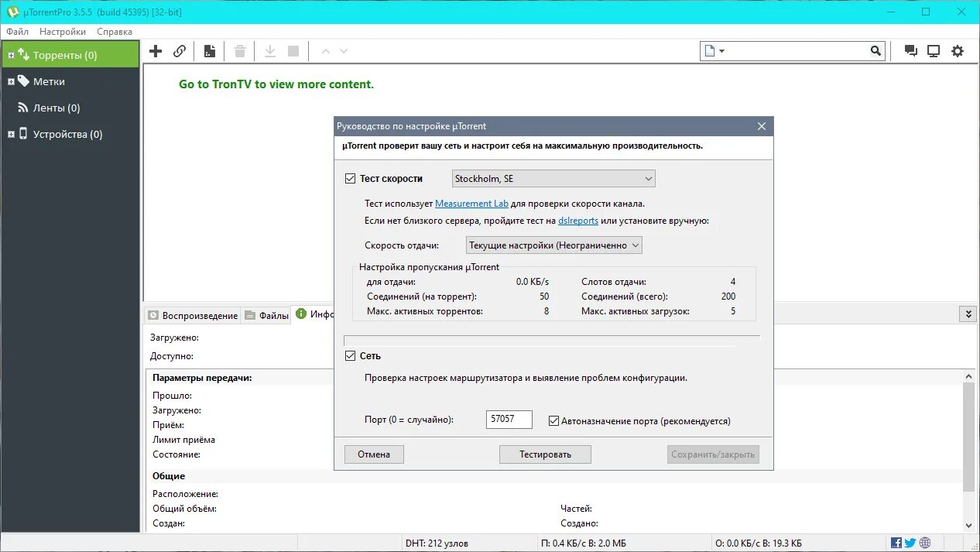Screen dimensions: 980x552
Task: Toggle the Сеть checkbox
Action: click(x=351, y=355)
